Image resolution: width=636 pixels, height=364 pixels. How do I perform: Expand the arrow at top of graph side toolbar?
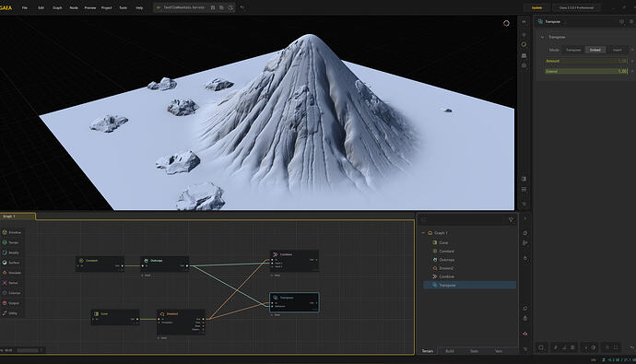(525, 218)
